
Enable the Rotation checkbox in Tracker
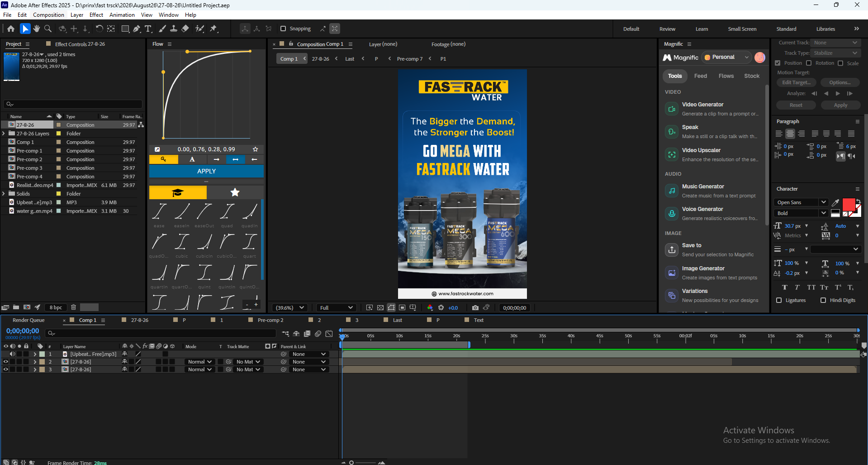809,63
